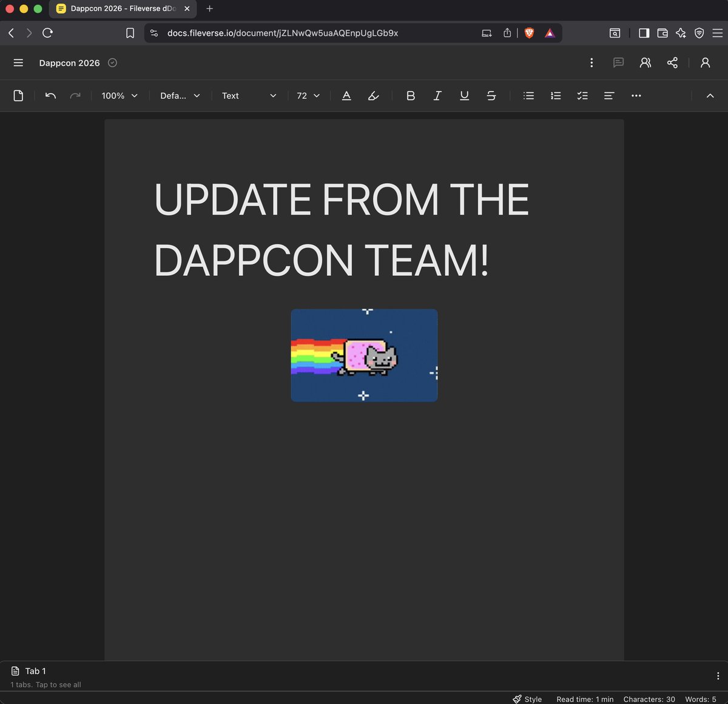Click the new document page icon

[18, 96]
